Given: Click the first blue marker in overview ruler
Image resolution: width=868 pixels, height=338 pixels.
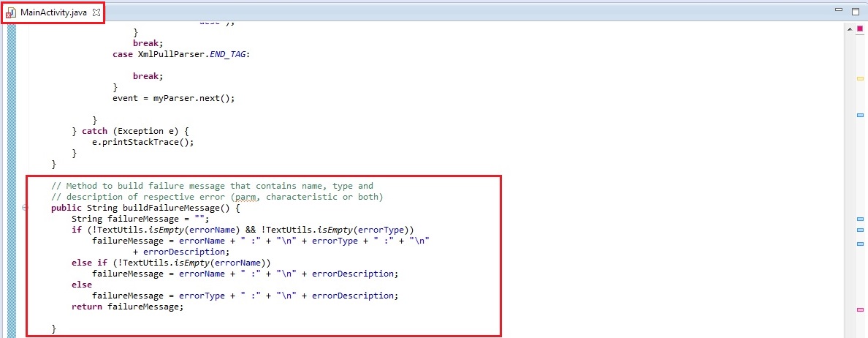Looking at the screenshot, I should tap(859, 115).
